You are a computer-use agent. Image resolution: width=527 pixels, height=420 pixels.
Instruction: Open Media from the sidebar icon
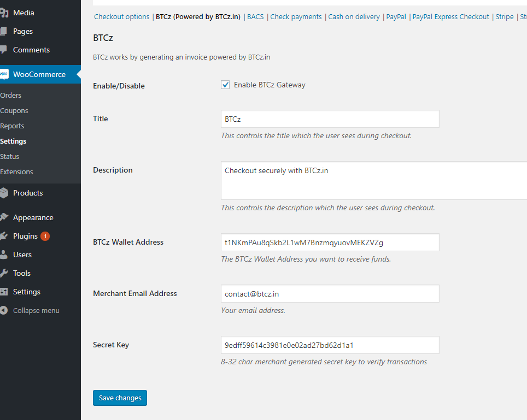(x=4, y=13)
